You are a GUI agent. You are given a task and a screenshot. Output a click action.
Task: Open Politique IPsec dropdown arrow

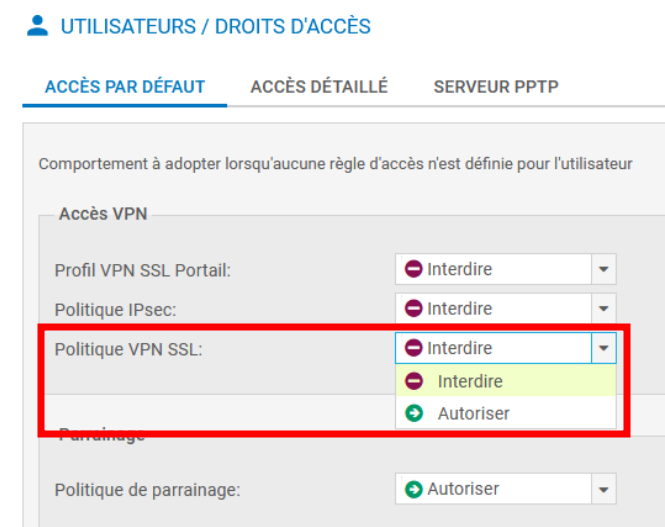coord(603,309)
